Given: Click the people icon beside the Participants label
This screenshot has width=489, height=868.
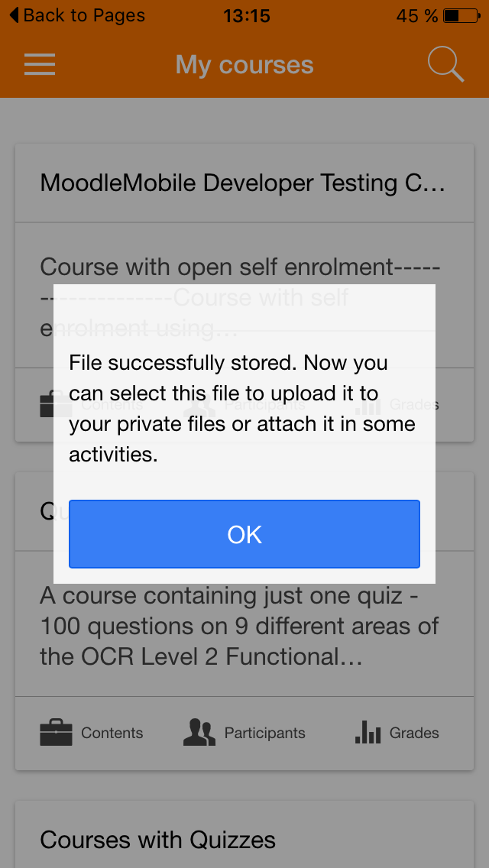Looking at the screenshot, I should [x=199, y=733].
